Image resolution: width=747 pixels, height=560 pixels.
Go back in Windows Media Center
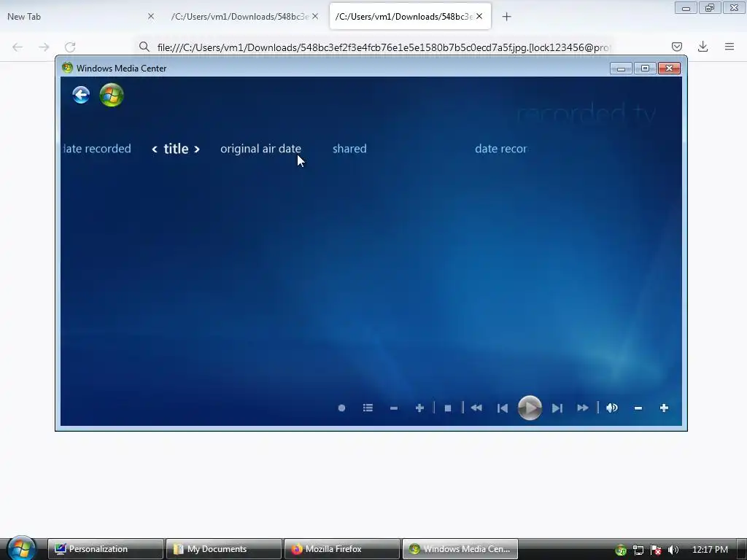point(81,95)
